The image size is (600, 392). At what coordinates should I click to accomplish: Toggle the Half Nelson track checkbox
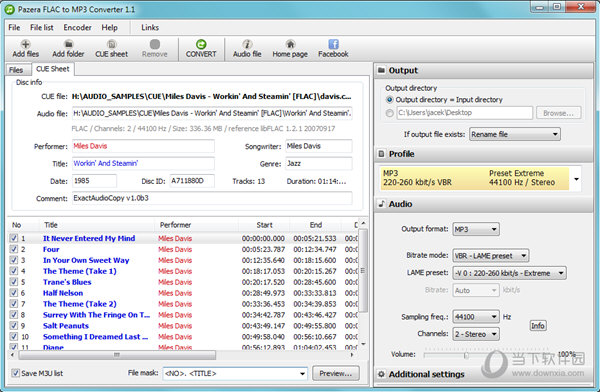(14, 293)
